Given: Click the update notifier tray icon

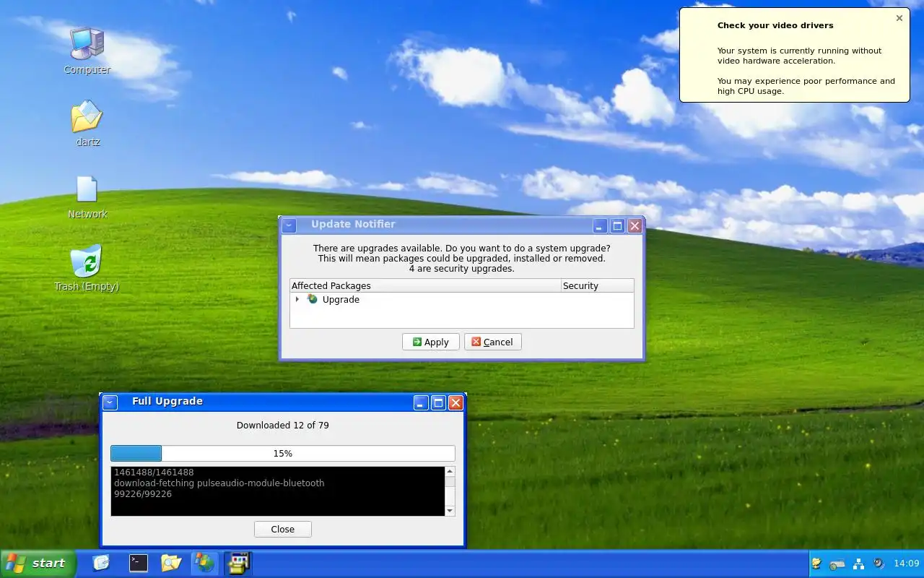Looking at the screenshot, I should point(816,564).
